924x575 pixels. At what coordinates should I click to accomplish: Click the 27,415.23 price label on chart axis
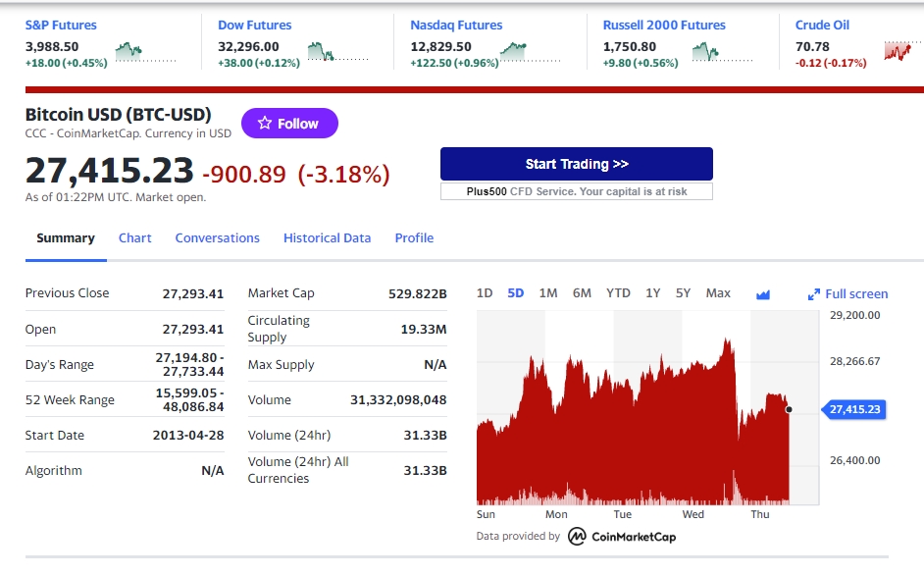pyautogui.click(x=854, y=409)
